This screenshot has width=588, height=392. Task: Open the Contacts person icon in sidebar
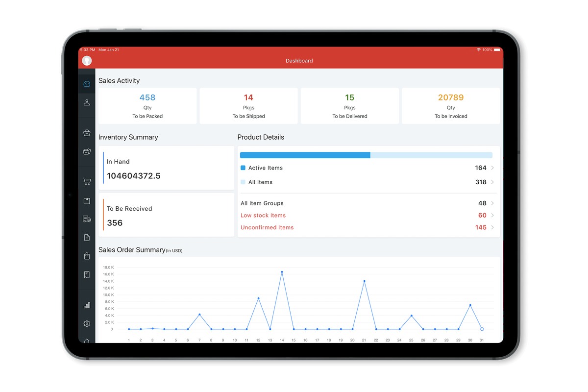87,102
